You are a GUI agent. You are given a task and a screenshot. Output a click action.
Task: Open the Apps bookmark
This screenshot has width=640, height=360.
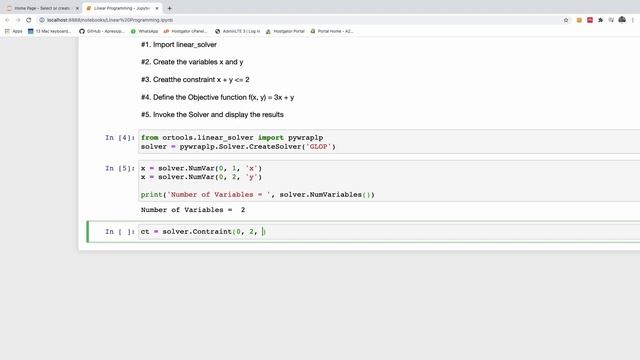13,31
